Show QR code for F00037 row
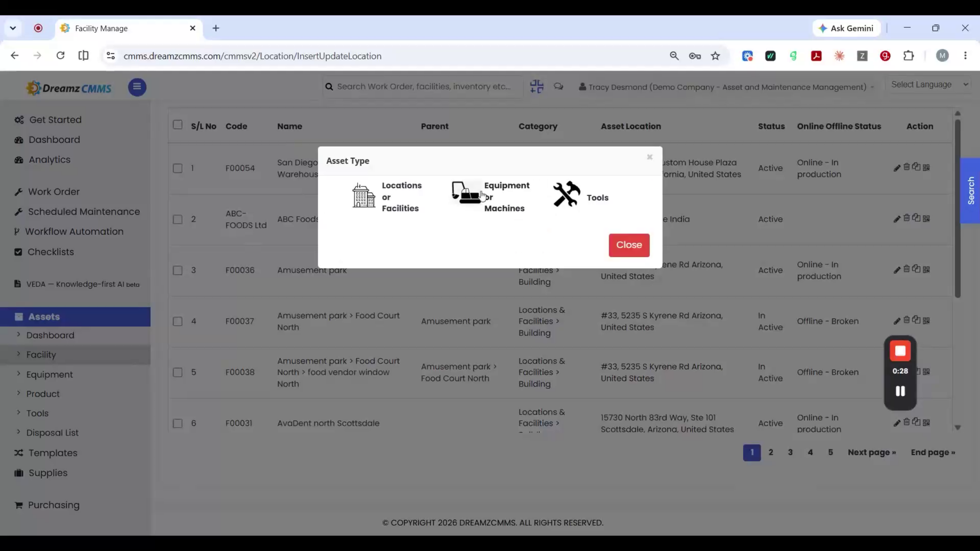 click(x=926, y=321)
